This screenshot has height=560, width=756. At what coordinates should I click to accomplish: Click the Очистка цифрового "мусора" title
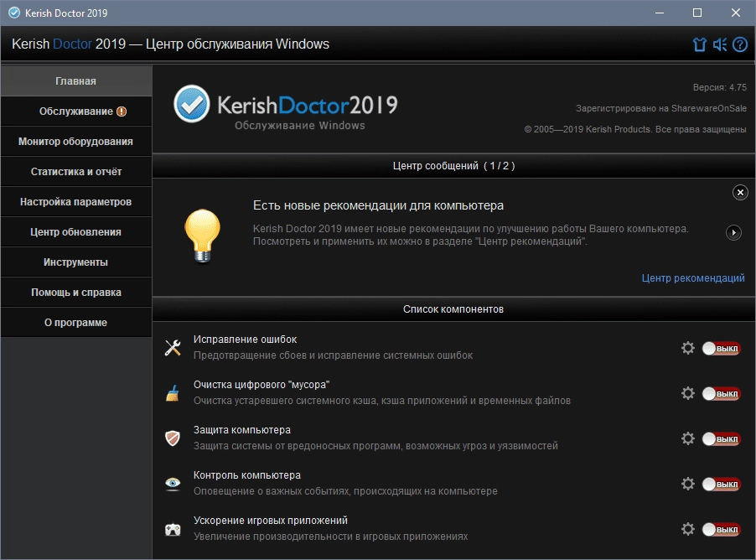(x=261, y=385)
